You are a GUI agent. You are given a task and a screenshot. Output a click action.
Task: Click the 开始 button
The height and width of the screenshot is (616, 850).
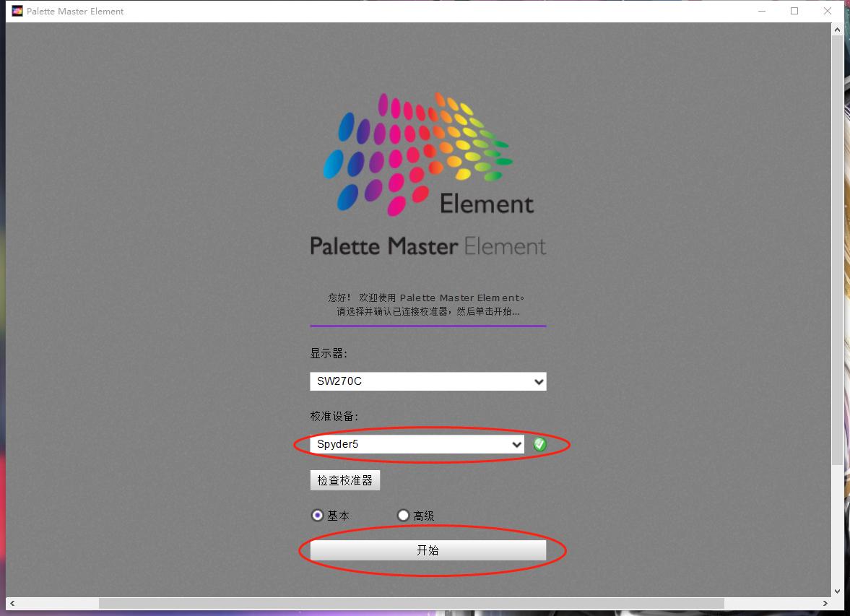coord(428,550)
